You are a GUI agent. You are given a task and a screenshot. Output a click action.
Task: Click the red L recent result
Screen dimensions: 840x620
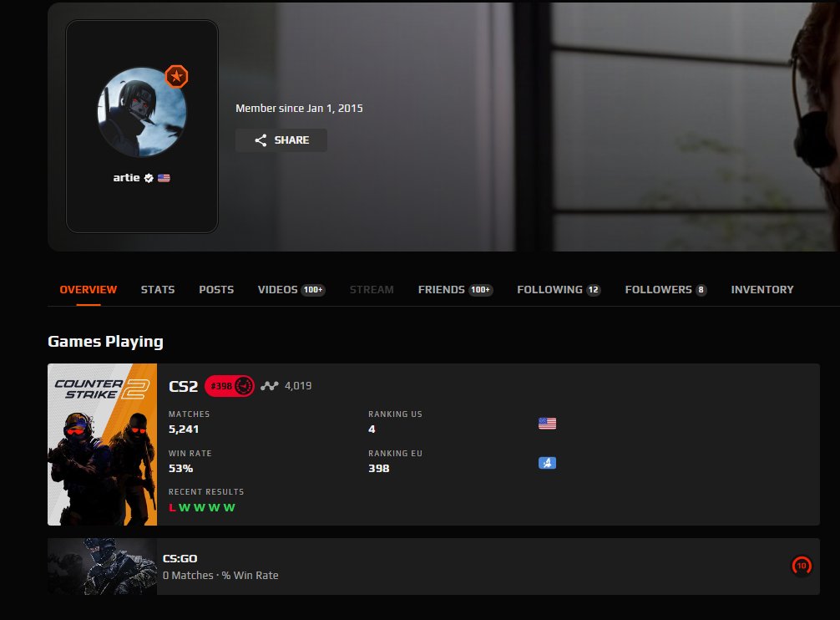(x=172, y=507)
